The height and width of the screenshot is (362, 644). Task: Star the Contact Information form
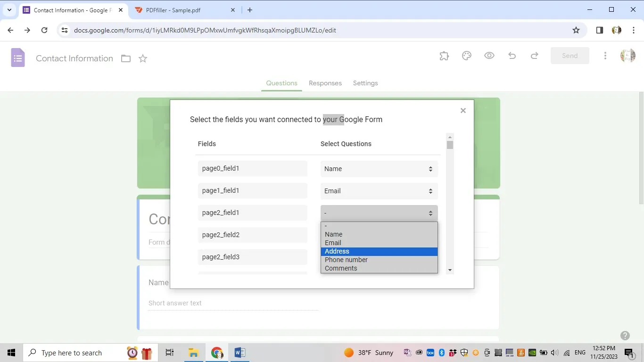click(x=142, y=58)
